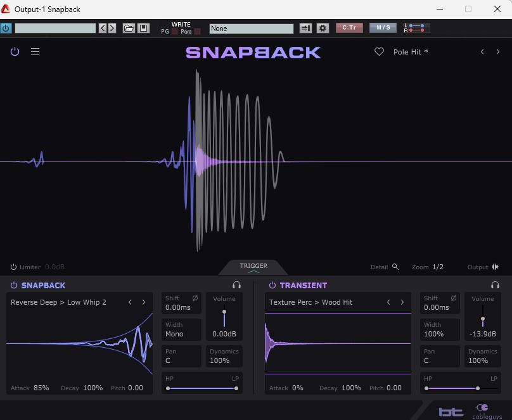Open the hamburger menu
The image size is (512, 420).
35,51
